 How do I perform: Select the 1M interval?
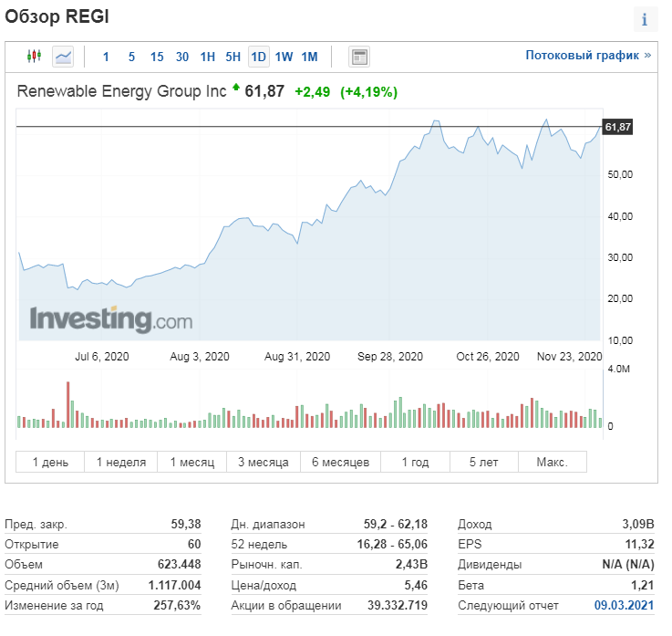[309, 57]
